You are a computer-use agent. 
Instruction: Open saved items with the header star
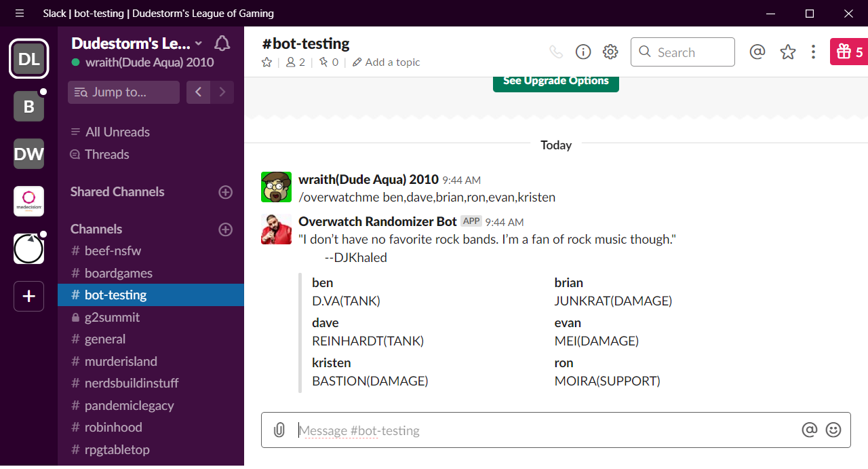coord(787,52)
